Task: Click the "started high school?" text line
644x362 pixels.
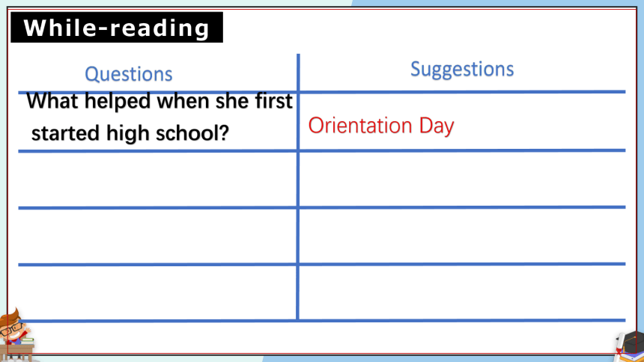Action: click(130, 133)
